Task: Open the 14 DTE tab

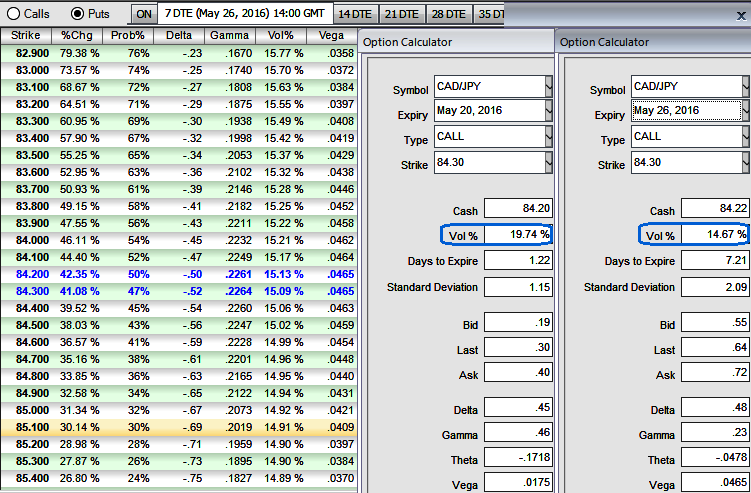Action: click(x=356, y=14)
